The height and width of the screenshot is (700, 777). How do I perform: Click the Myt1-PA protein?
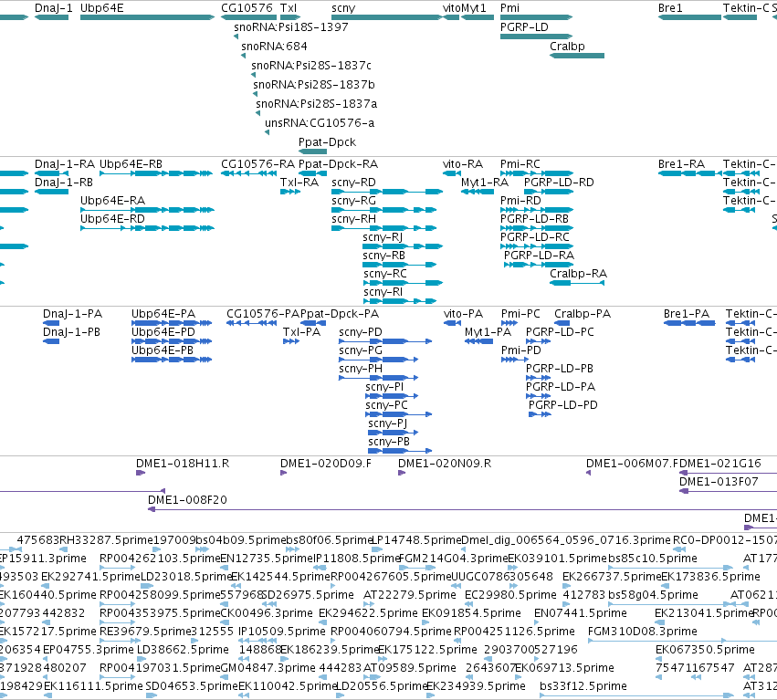point(478,342)
